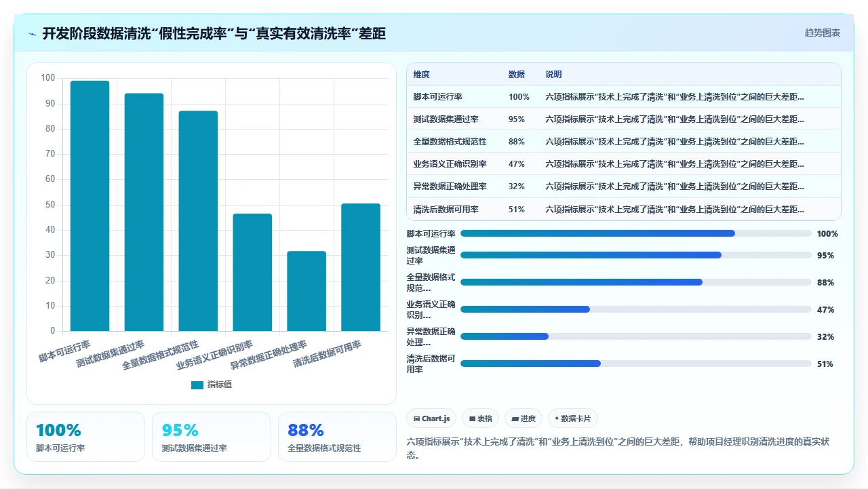868x489 pixels.
Task: Click the 清洗后数据可用率 bar in chart
Action: pyautogui.click(x=361, y=267)
